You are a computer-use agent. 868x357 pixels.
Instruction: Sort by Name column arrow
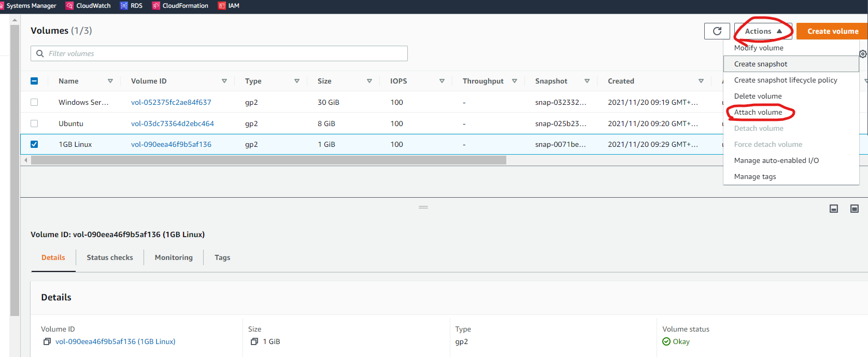pyautogui.click(x=110, y=81)
